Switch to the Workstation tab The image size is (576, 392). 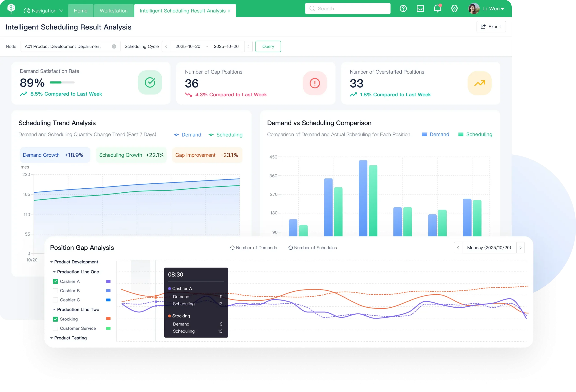coord(114,10)
